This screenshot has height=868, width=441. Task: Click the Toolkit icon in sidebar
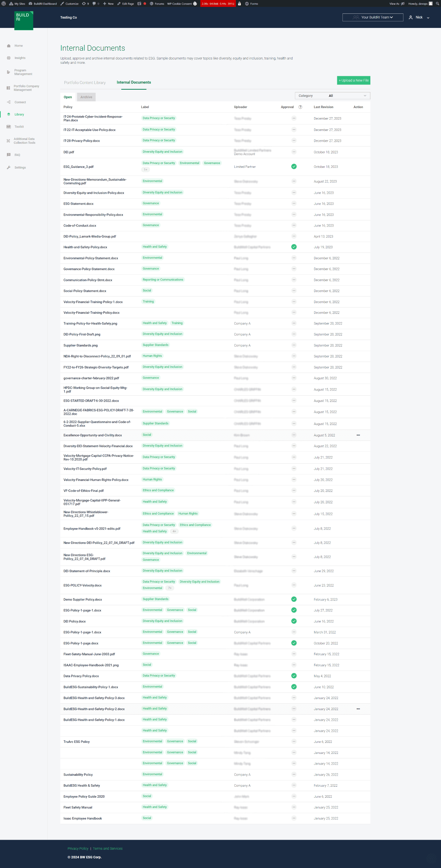9,127
